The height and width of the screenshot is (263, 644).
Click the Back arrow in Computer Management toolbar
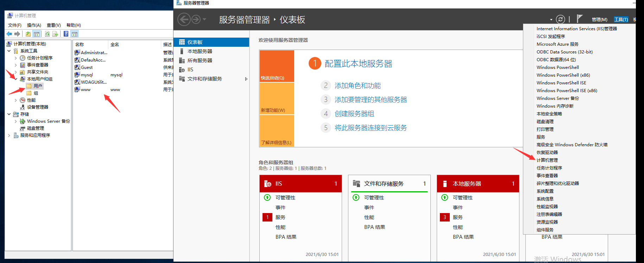[9, 34]
